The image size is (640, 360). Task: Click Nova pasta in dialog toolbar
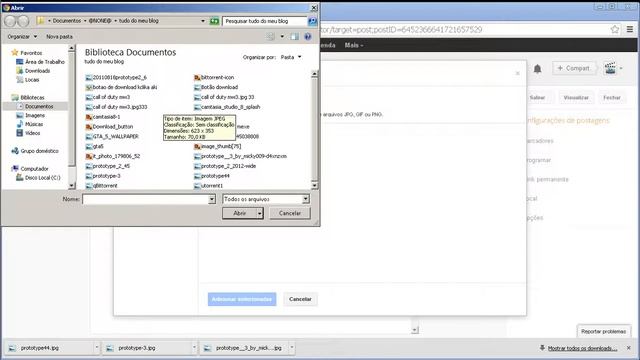pyautogui.click(x=59, y=37)
